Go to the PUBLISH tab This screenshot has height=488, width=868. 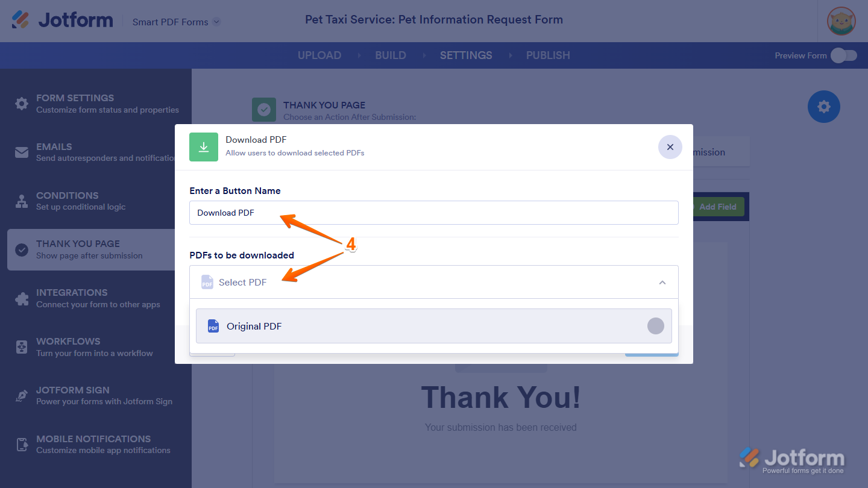pyautogui.click(x=548, y=55)
